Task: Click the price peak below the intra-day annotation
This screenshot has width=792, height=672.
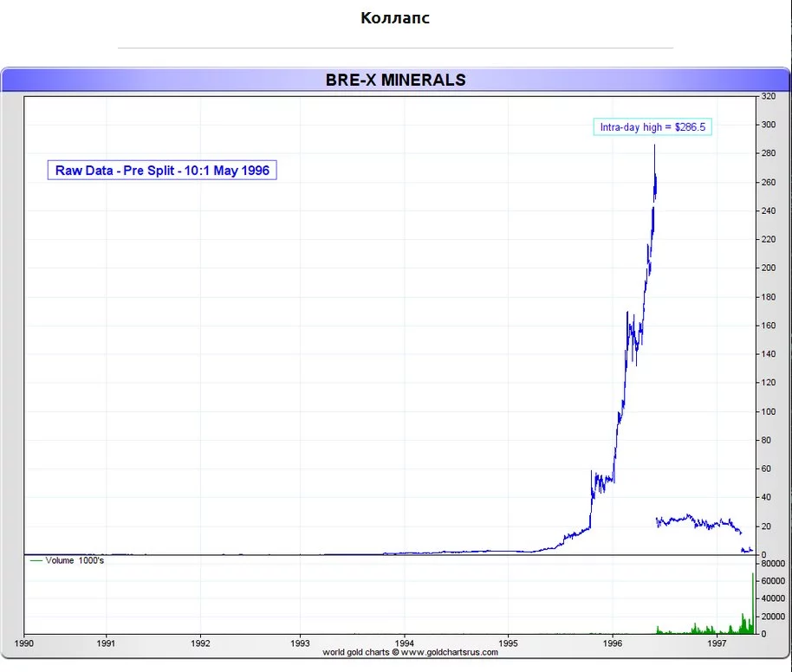Action: tap(654, 146)
